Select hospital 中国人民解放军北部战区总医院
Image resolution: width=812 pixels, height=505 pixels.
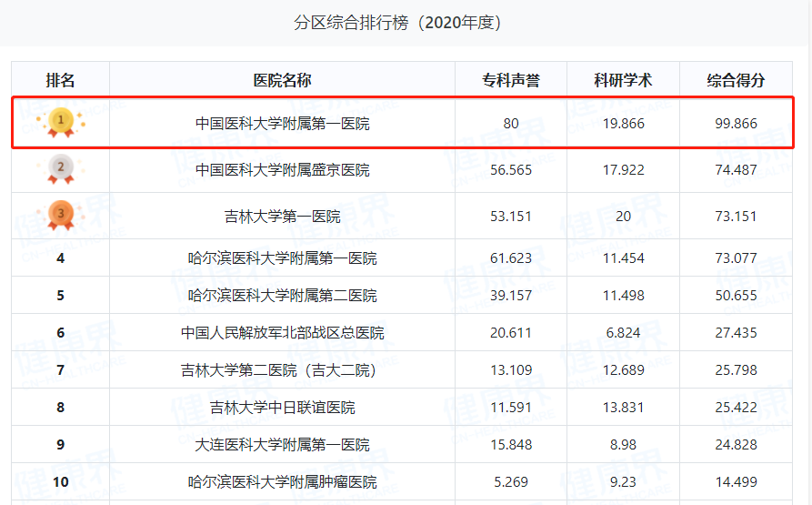click(282, 332)
